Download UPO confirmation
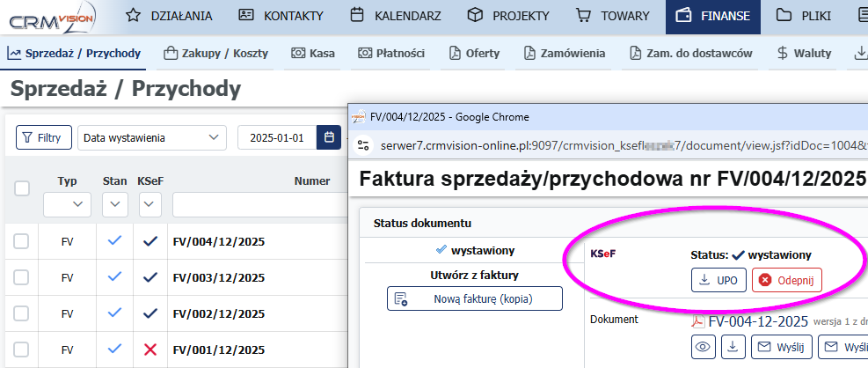 point(718,280)
